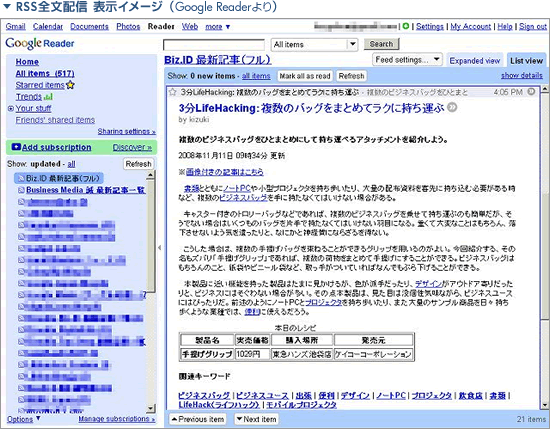Open 画像付きの記事はこちら link
Image resolution: width=550 pixels, height=429 pixels.
tap(224, 172)
